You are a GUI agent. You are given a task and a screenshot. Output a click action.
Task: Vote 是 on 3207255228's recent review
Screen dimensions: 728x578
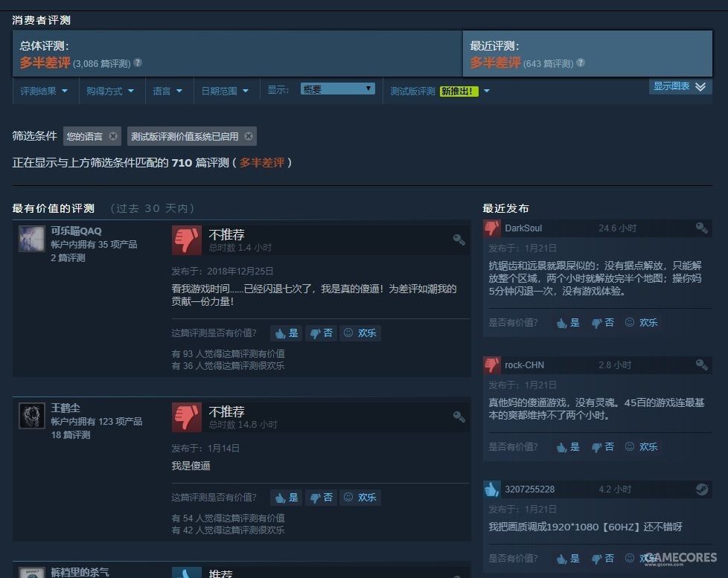pyautogui.click(x=568, y=559)
